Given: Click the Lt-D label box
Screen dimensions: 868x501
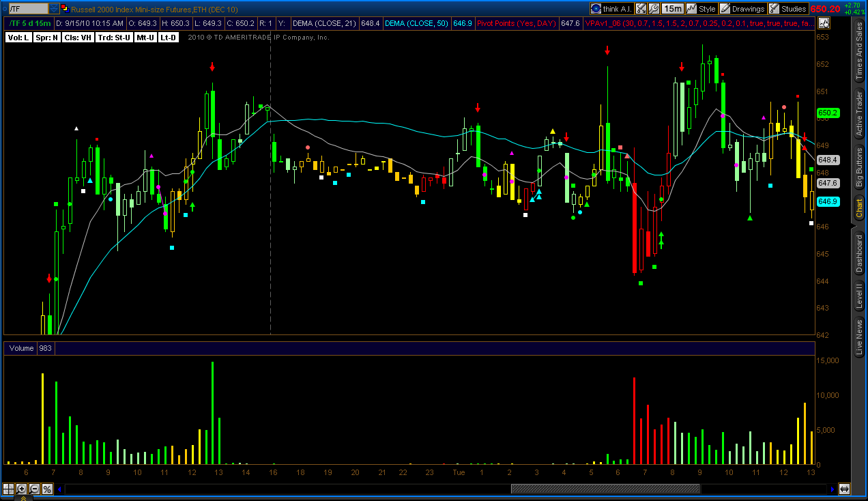Looking at the screenshot, I should 168,38.
